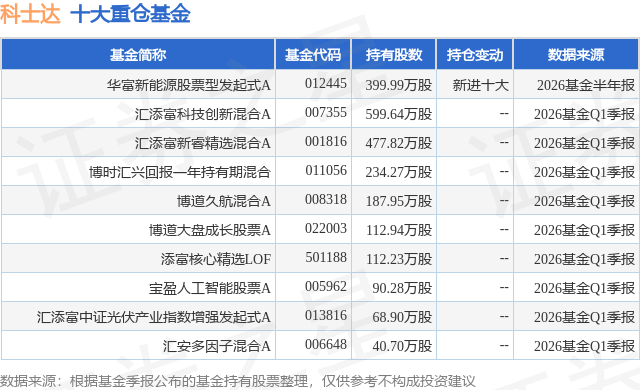Click the 基金简称 column header

coord(138,55)
